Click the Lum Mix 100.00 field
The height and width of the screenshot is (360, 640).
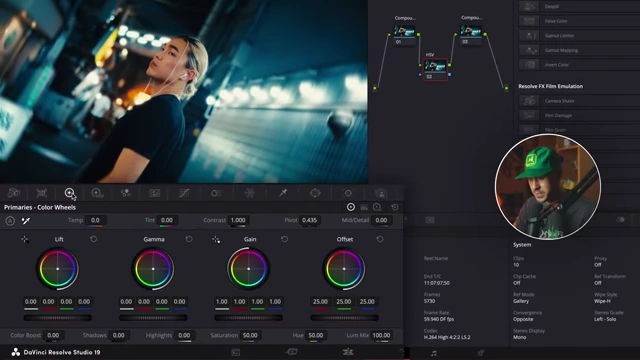381,335
